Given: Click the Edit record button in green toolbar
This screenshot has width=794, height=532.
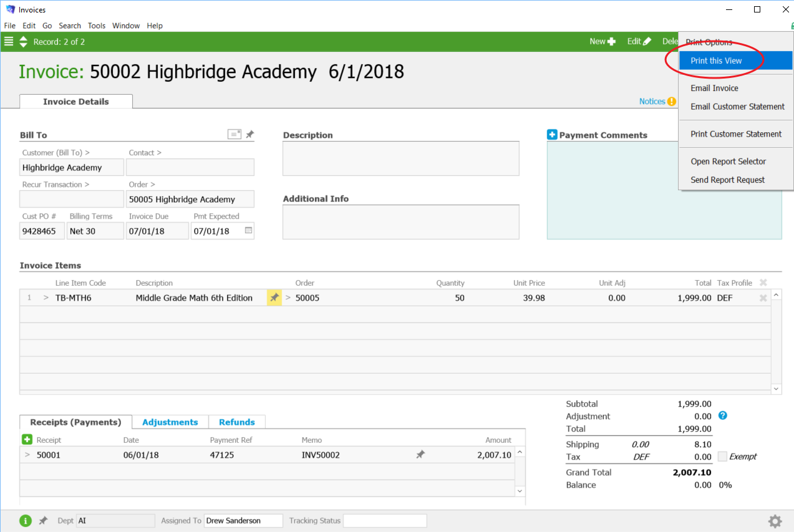Looking at the screenshot, I should (639, 41).
